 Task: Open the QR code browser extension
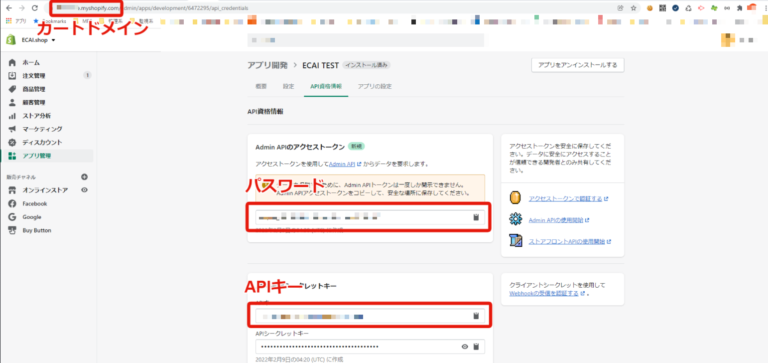663,8
